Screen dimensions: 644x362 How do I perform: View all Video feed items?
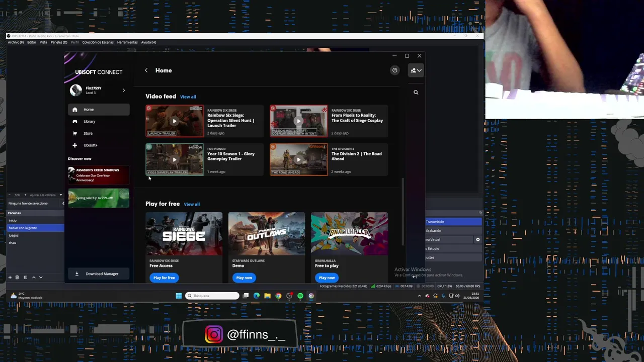[x=188, y=97]
